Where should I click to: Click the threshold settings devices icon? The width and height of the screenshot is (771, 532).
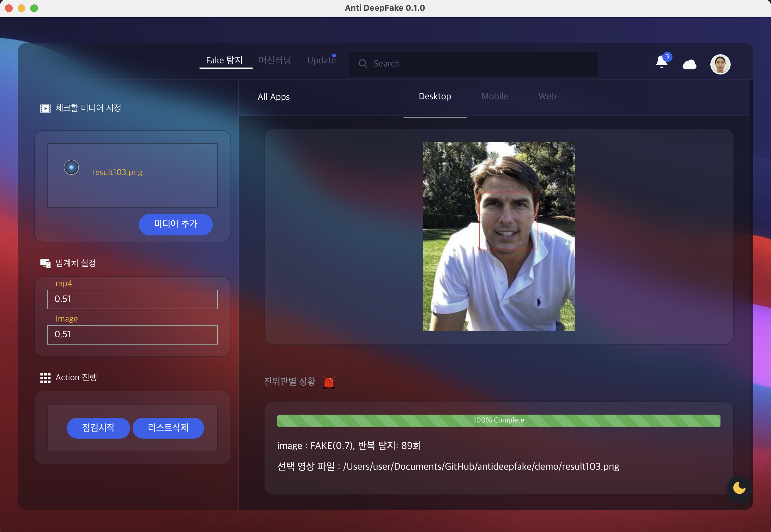coord(45,264)
